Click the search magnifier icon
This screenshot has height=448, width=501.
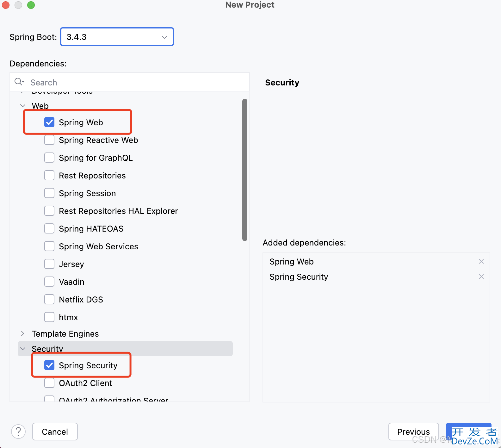click(19, 82)
